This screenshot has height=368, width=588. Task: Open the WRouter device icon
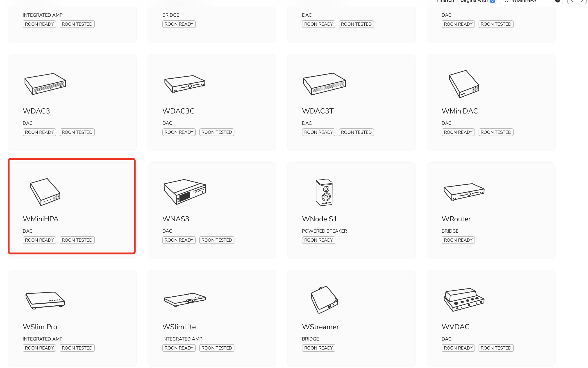(x=464, y=192)
